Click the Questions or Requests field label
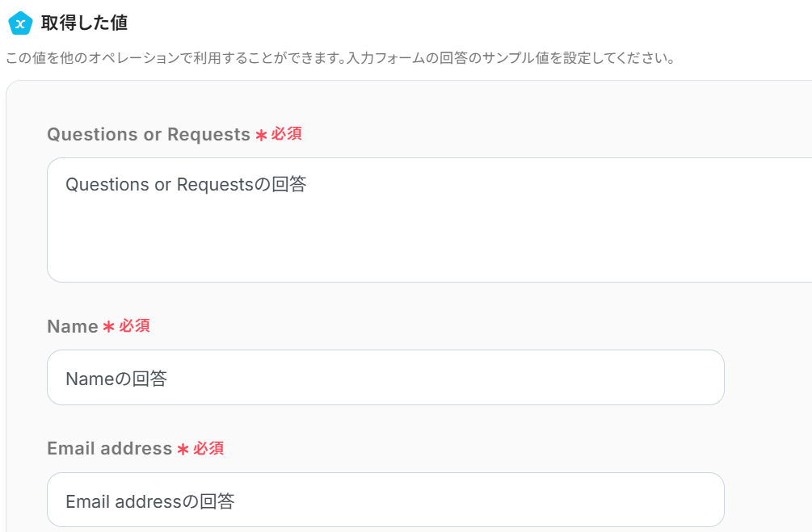This screenshot has height=532, width=812. point(149,135)
